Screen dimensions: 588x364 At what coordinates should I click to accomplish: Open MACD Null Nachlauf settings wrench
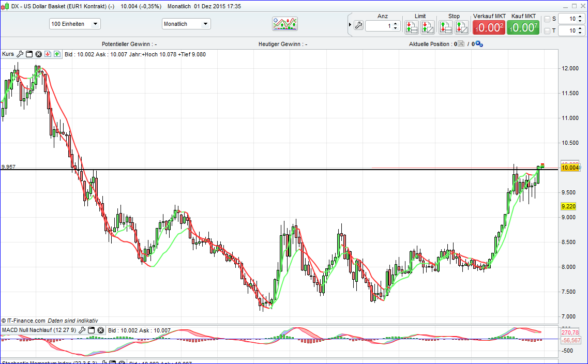coord(82,329)
